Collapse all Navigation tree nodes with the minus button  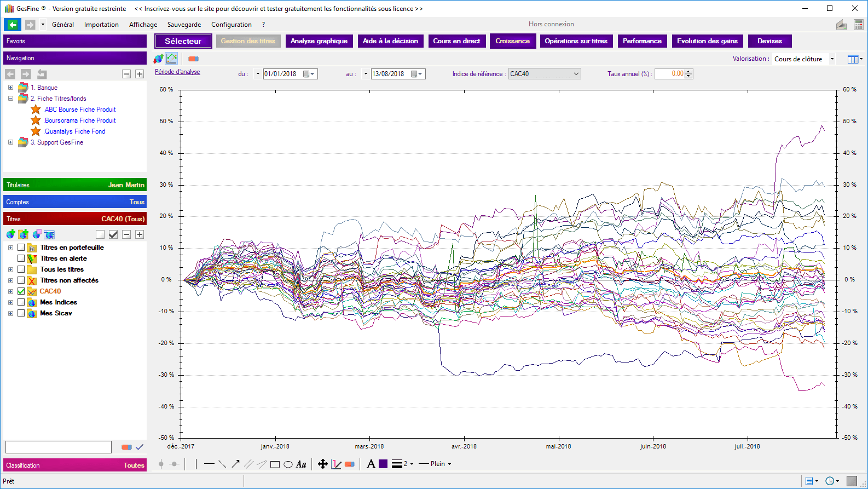point(126,74)
